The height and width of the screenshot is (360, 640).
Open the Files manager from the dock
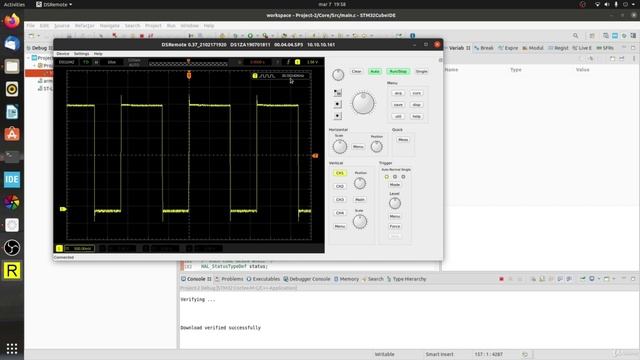12,66
